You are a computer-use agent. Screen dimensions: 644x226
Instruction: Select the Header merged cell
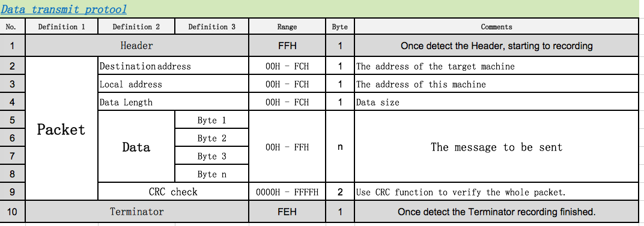(x=137, y=46)
